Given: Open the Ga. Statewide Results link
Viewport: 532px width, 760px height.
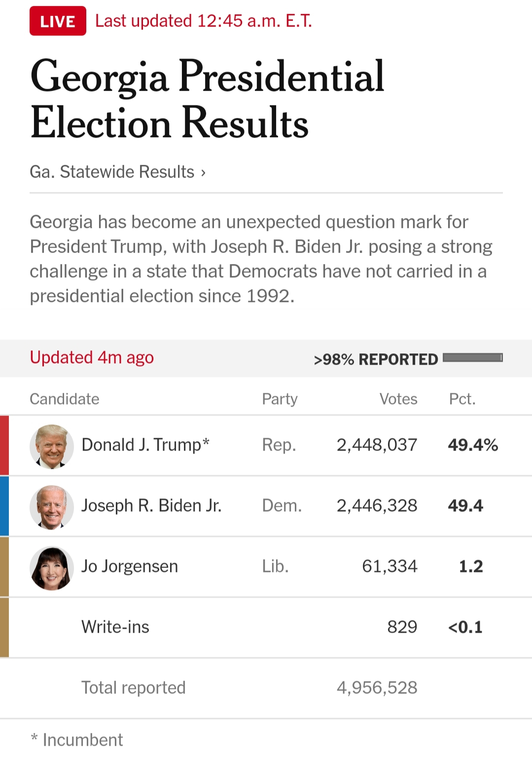Looking at the screenshot, I should 112,172.
